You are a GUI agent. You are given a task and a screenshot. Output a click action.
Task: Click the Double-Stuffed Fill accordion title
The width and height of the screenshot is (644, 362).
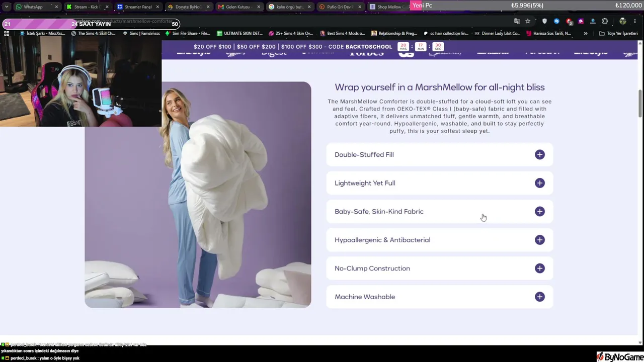[364, 155]
